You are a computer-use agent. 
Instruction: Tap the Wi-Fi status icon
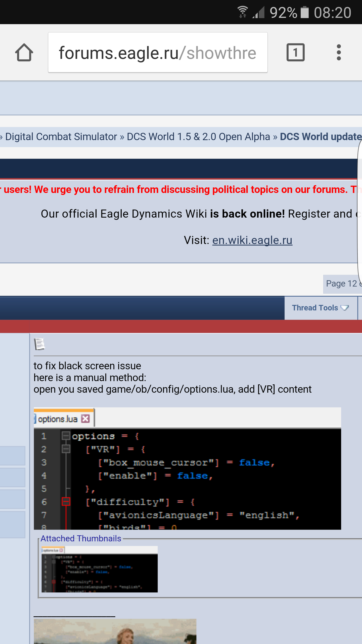click(x=243, y=12)
